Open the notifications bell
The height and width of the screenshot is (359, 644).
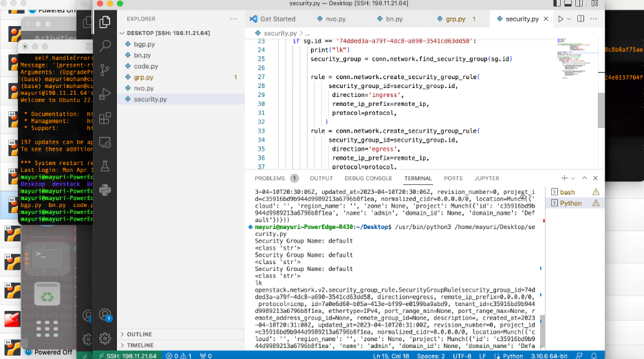coord(594,356)
